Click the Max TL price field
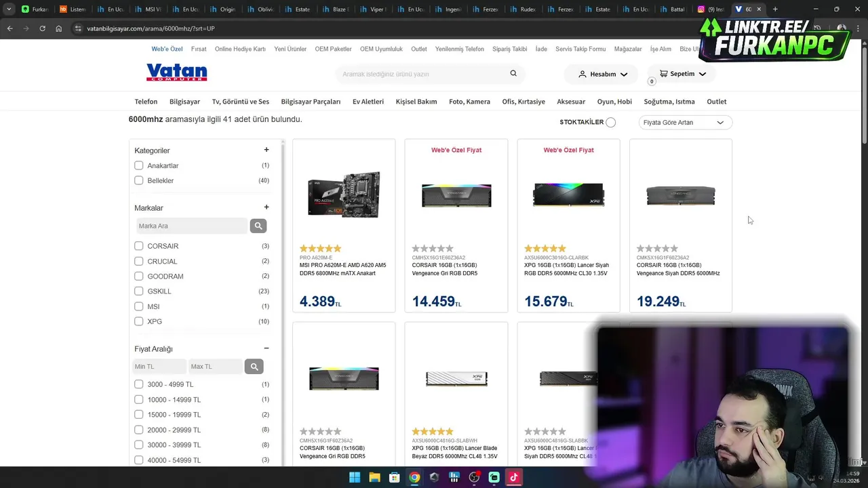Viewport: 868px width, 488px height. click(x=215, y=367)
